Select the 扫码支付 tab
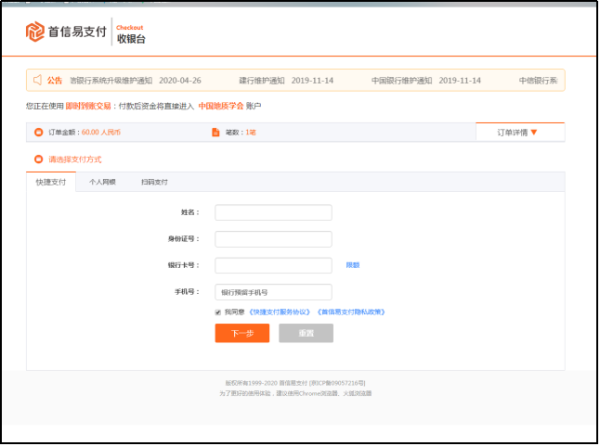600x446 pixels. point(154,182)
